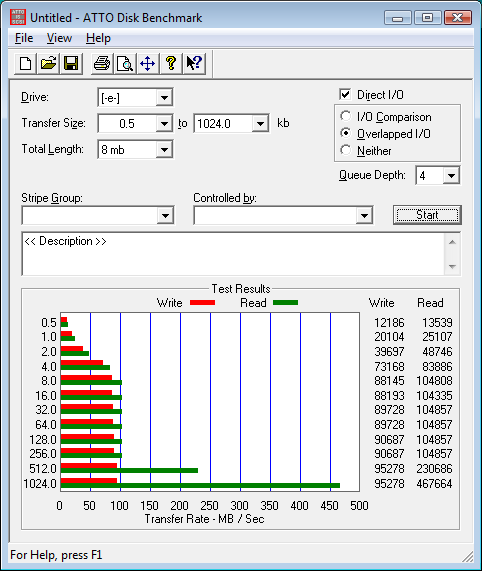Select the I/O Comparison radio button

345,116
